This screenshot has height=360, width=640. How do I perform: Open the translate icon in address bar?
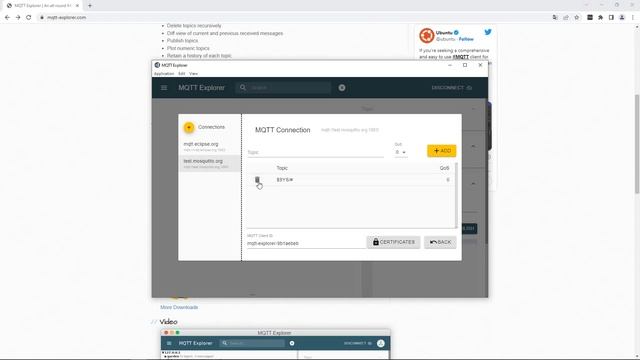tap(555, 18)
